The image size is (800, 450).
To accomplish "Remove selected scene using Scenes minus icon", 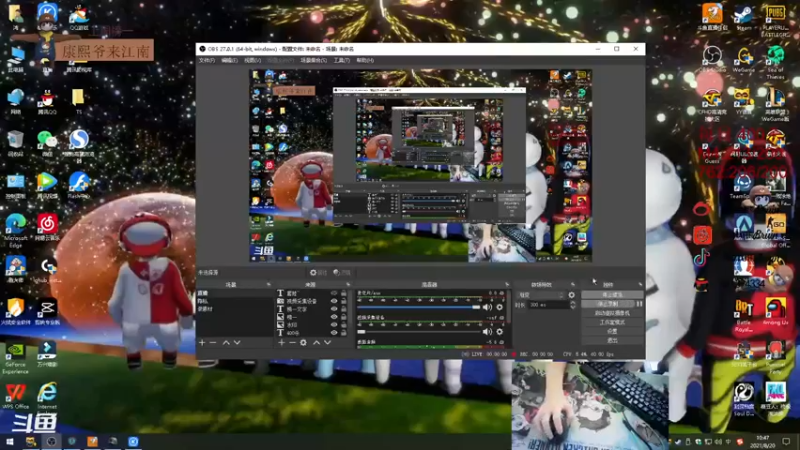I will [213, 343].
